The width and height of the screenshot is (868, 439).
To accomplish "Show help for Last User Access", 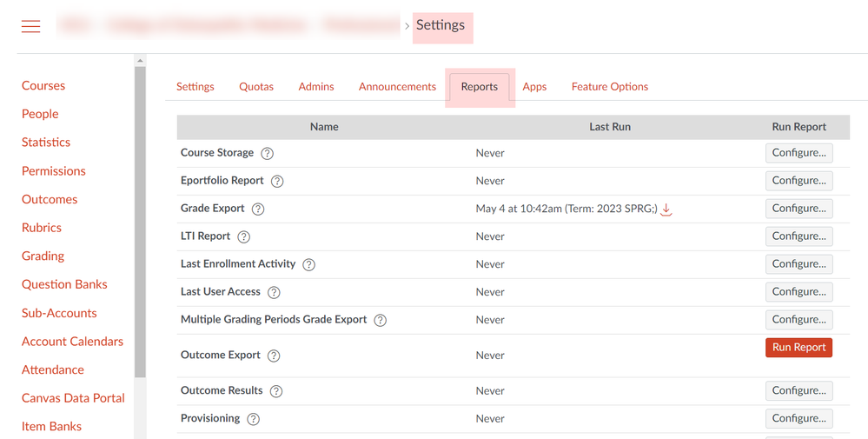I will [274, 293].
